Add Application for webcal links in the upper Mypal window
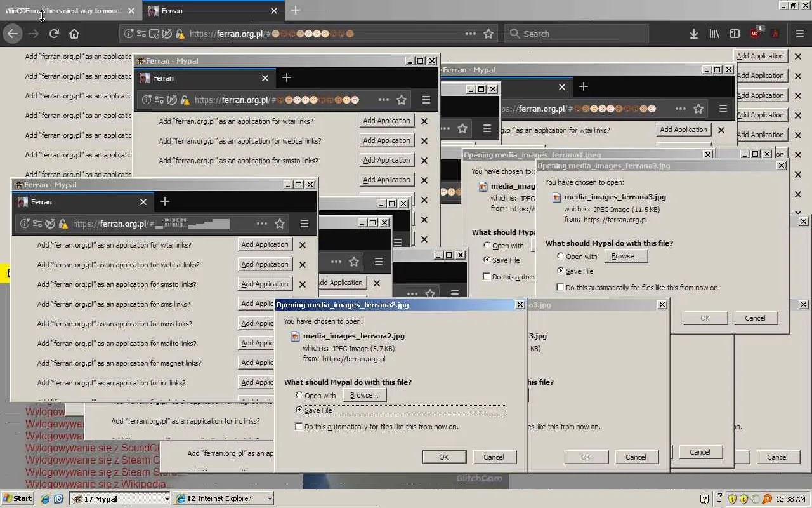The width and height of the screenshot is (812, 508). 386,140
